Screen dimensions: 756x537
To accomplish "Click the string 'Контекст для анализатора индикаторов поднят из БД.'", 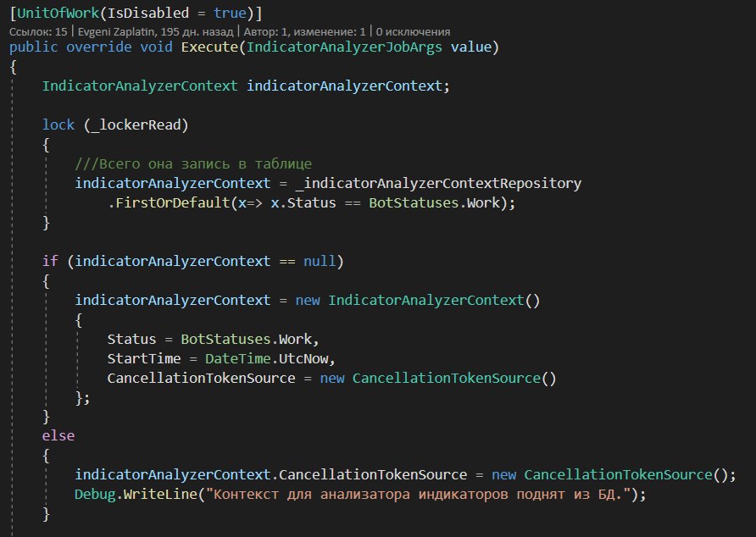I will (419, 494).
